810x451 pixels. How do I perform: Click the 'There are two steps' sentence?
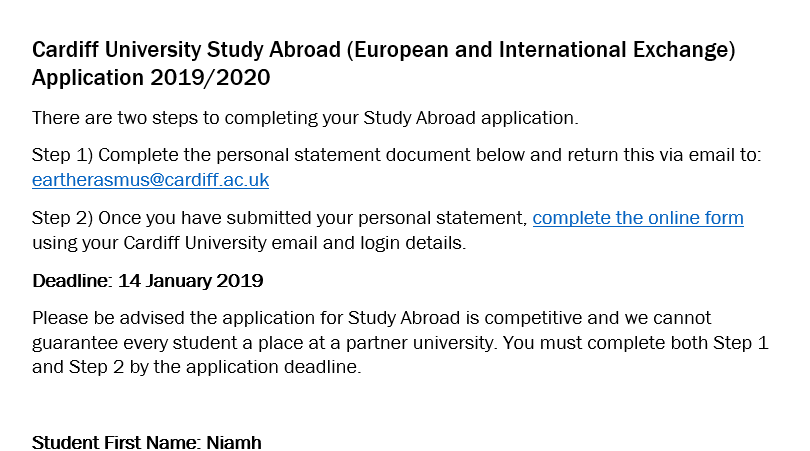(305, 118)
